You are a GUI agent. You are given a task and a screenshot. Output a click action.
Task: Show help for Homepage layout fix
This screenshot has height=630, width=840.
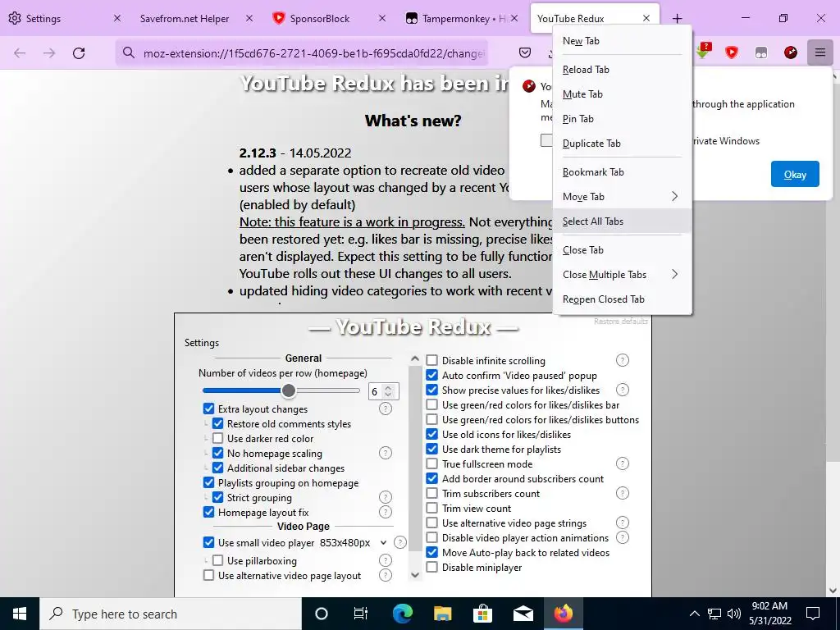point(386,512)
